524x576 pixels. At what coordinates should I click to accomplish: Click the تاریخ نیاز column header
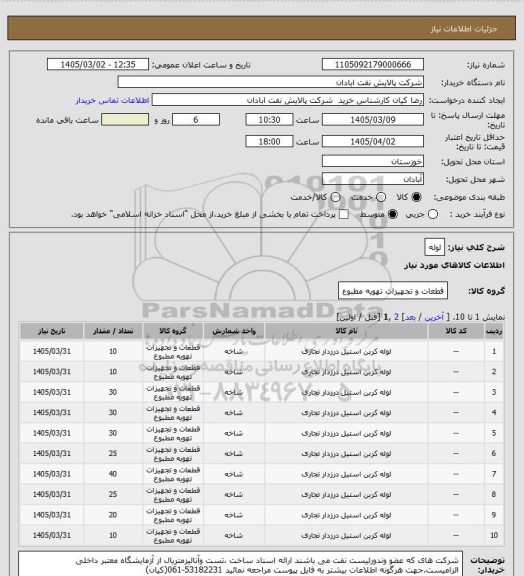(51, 331)
